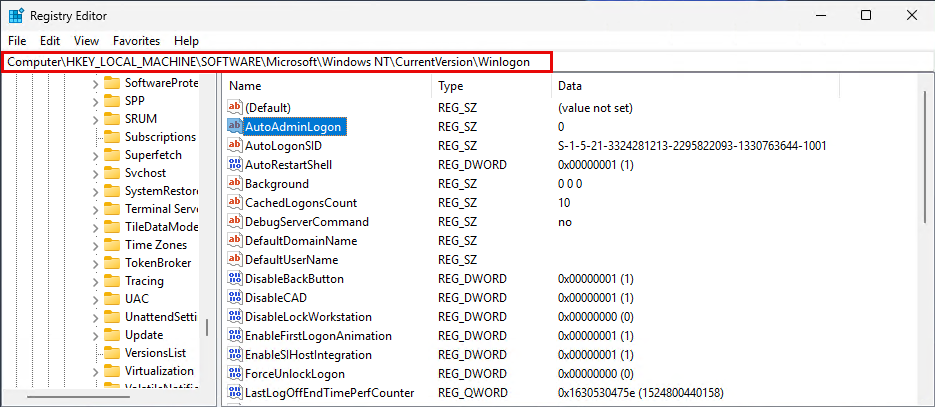
Task: Select the VersionsList tree key
Action: point(155,353)
